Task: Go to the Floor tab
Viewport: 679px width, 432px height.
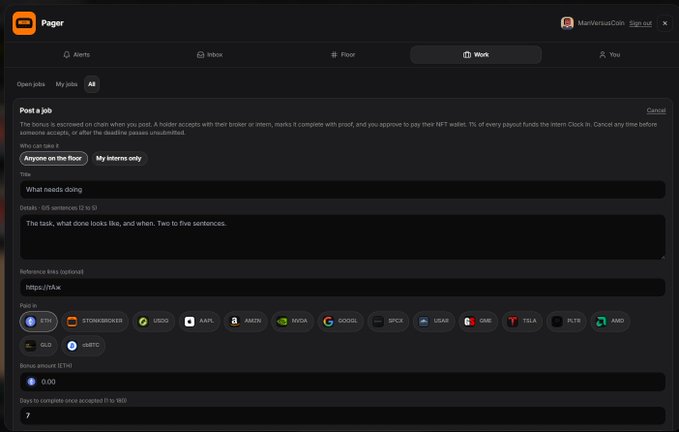Action: tap(343, 55)
